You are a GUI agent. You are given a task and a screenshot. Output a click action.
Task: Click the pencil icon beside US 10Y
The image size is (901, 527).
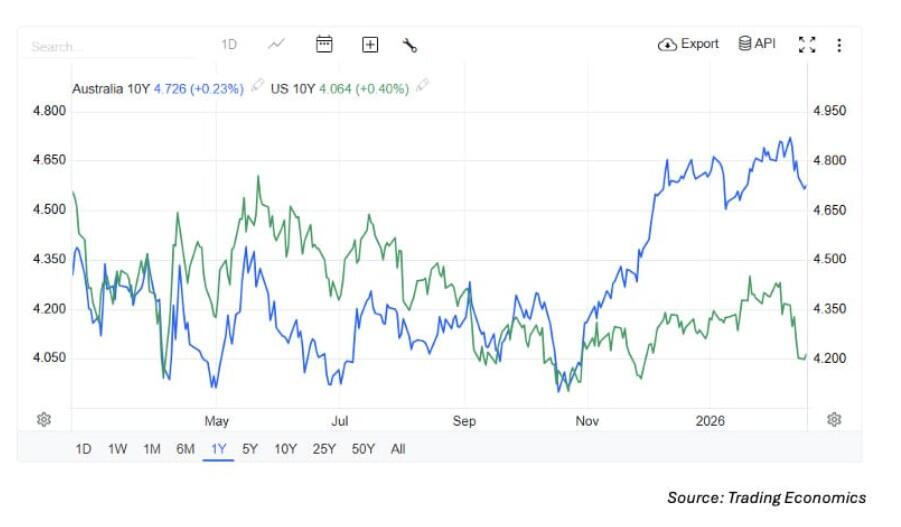pos(422,87)
